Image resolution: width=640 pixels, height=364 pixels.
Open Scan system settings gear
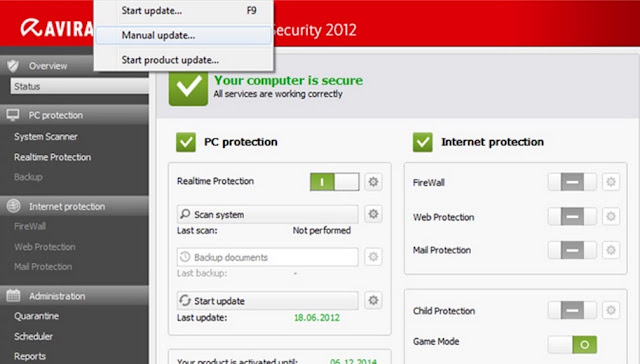(373, 214)
